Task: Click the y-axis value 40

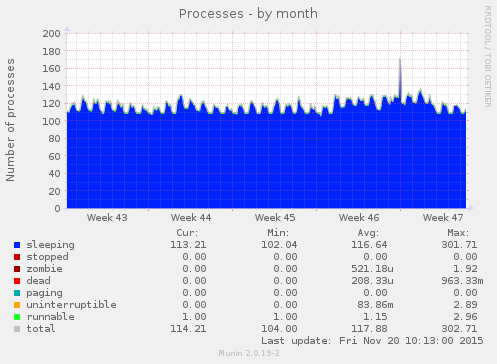Action: (54, 174)
